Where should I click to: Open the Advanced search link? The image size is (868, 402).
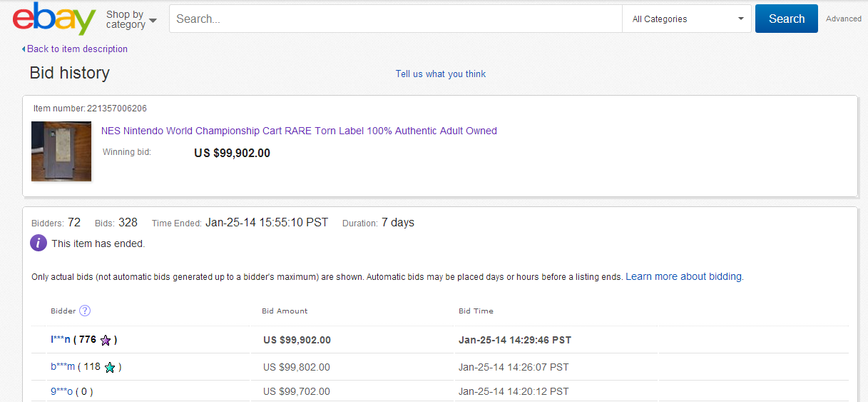[x=843, y=19]
